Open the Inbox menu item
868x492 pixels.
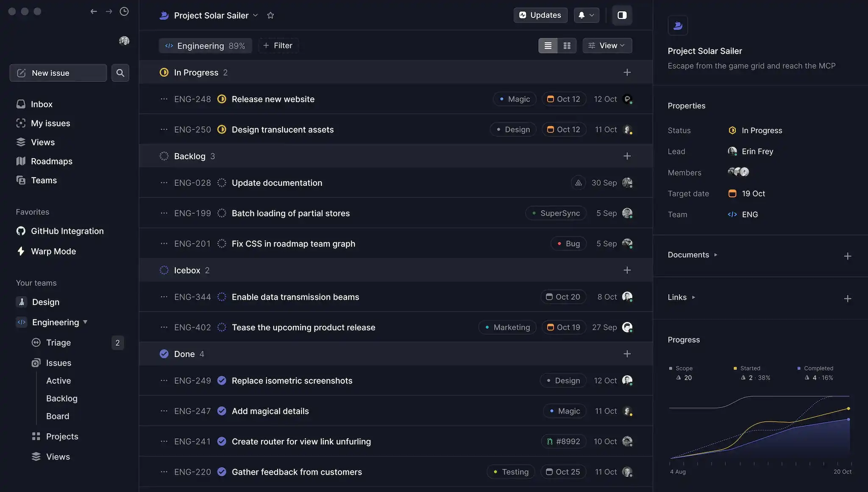[x=42, y=104]
